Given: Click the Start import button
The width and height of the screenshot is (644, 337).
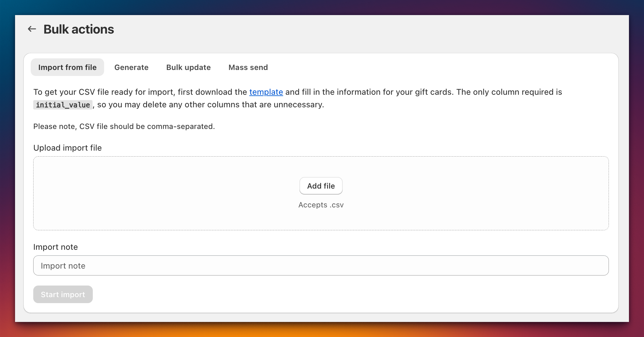Looking at the screenshot, I should [x=63, y=294].
